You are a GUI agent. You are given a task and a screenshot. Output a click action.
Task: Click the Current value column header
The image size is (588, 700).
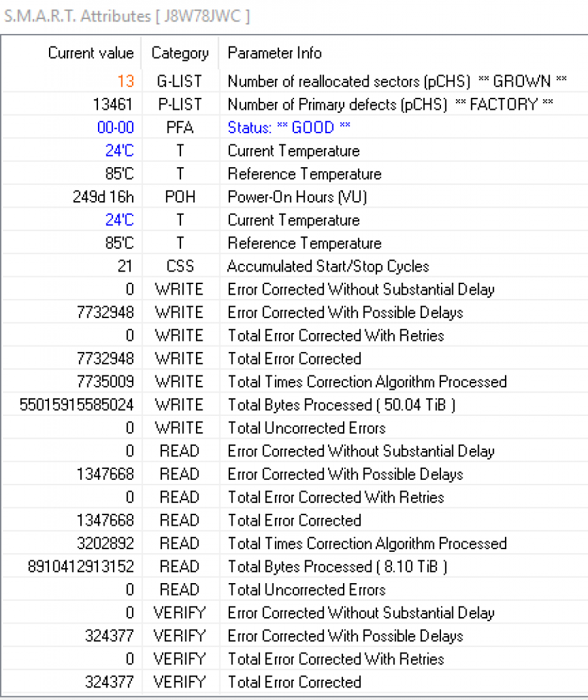pyautogui.click(x=90, y=53)
